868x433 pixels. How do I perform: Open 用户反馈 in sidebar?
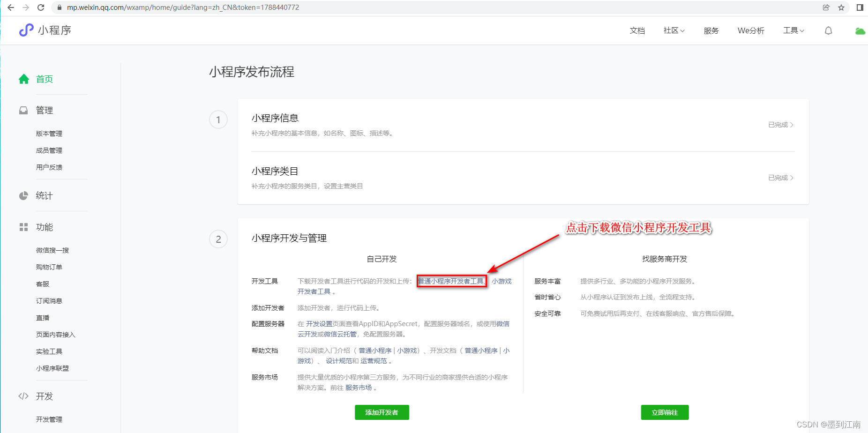click(49, 167)
